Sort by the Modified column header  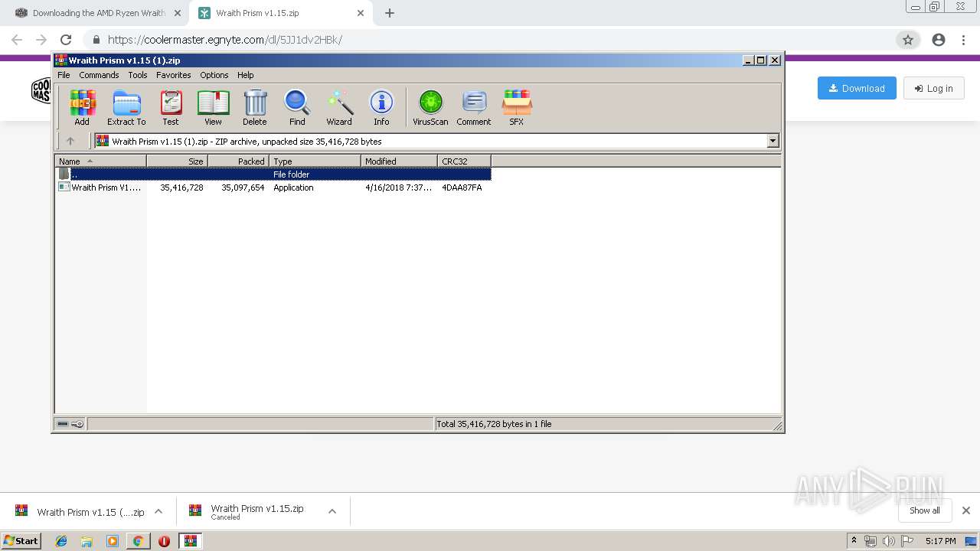click(399, 161)
